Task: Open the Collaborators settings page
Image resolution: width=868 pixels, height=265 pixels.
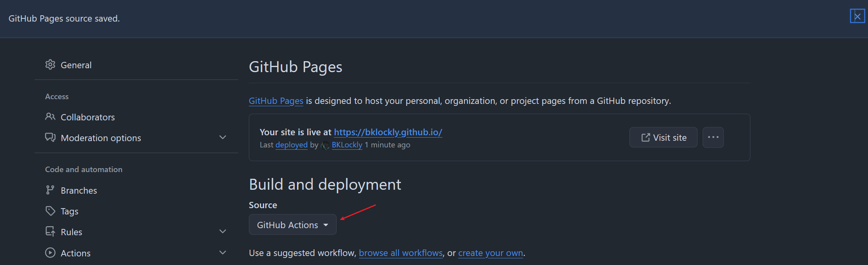Action: 88,117
